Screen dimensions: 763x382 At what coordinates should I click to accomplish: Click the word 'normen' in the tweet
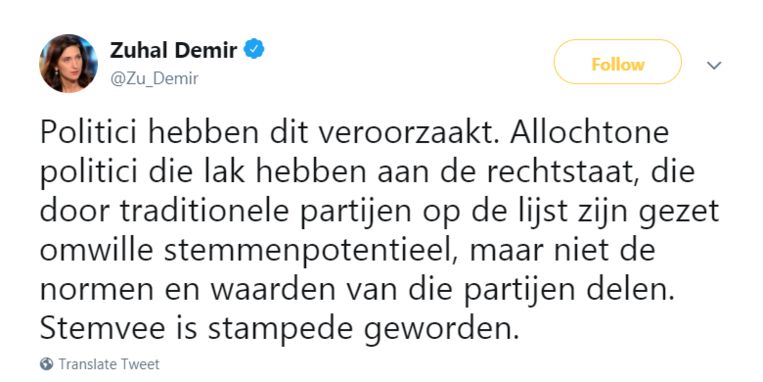97,291
